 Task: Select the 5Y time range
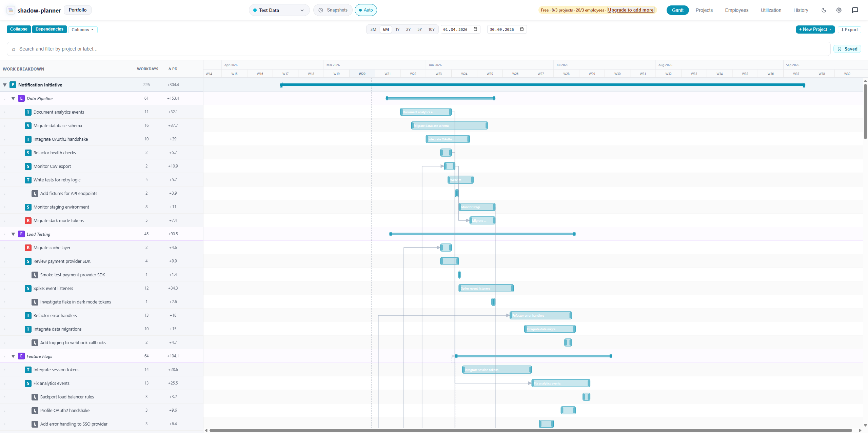419,29
